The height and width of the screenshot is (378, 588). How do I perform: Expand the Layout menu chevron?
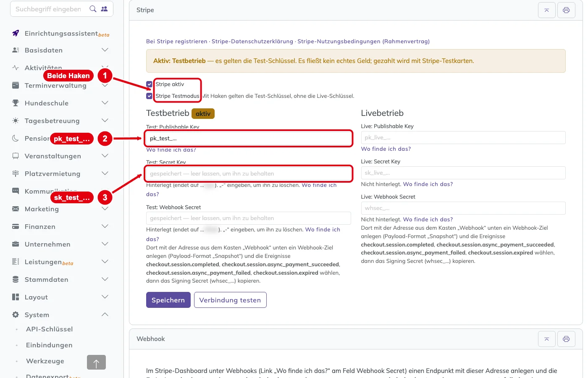[105, 297]
